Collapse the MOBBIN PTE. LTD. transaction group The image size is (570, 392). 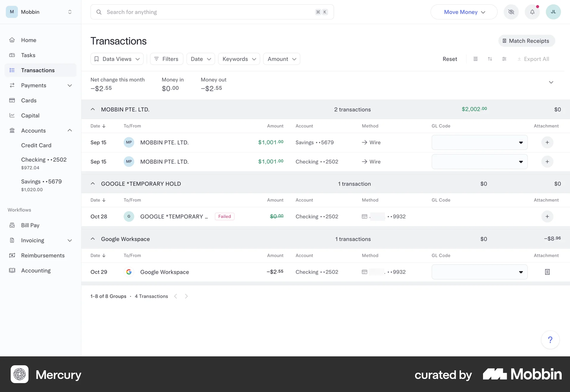click(x=93, y=109)
